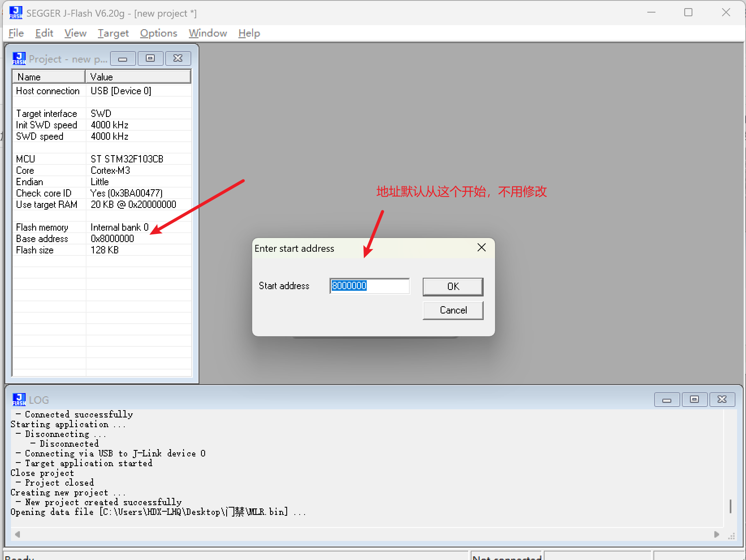Click J-Flash icon of LOG window
Viewport: 746px width, 560px height.
tap(19, 400)
